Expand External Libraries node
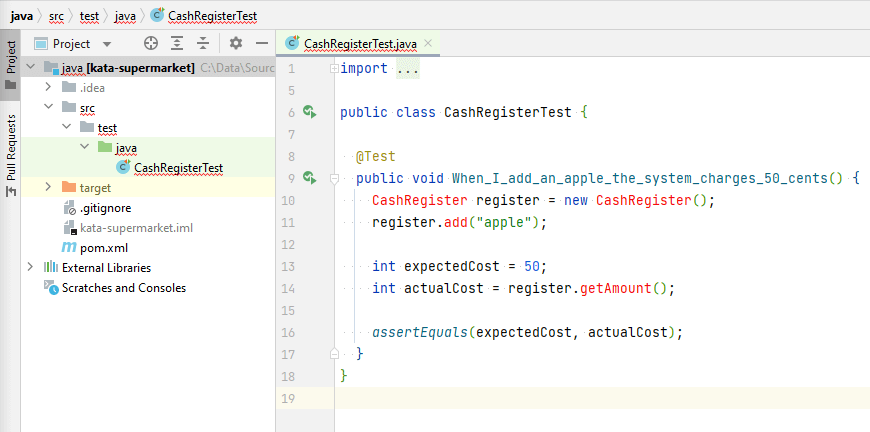The image size is (870, 432). 30,267
